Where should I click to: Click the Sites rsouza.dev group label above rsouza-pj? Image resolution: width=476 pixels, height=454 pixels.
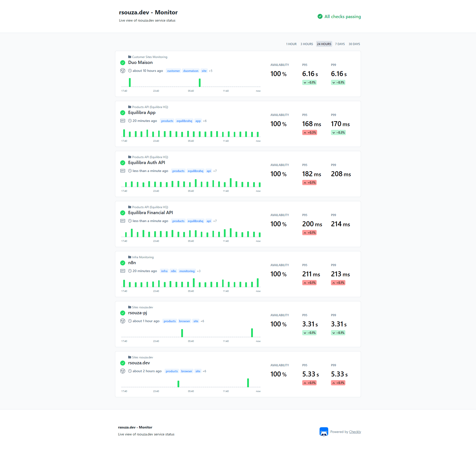coord(143,307)
